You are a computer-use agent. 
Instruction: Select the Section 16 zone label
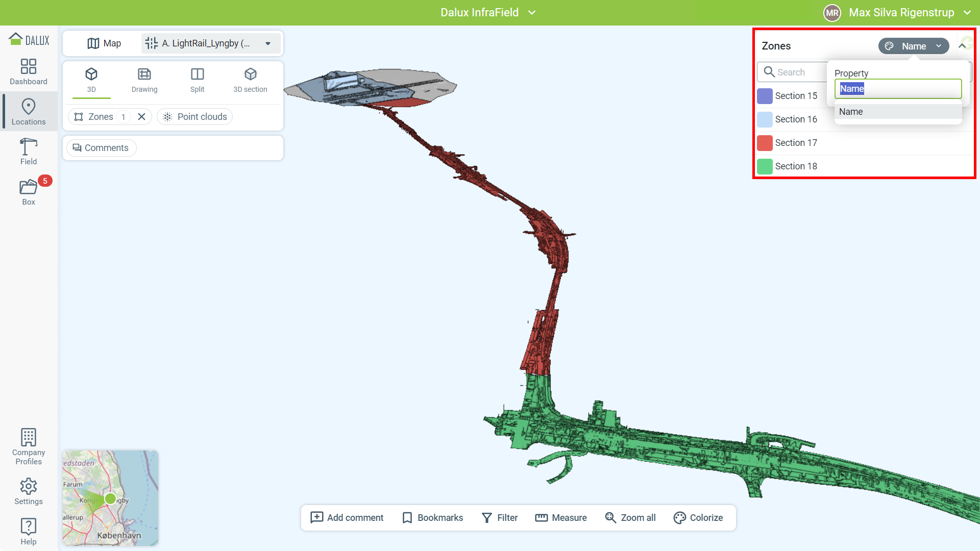pyautogui.click(x=796, y=119)
